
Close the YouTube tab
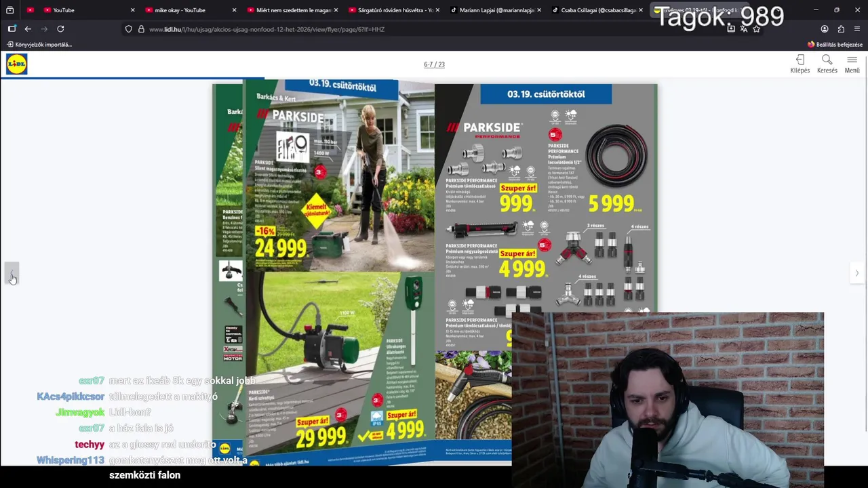pyautogui.click(x=132, y=10)
